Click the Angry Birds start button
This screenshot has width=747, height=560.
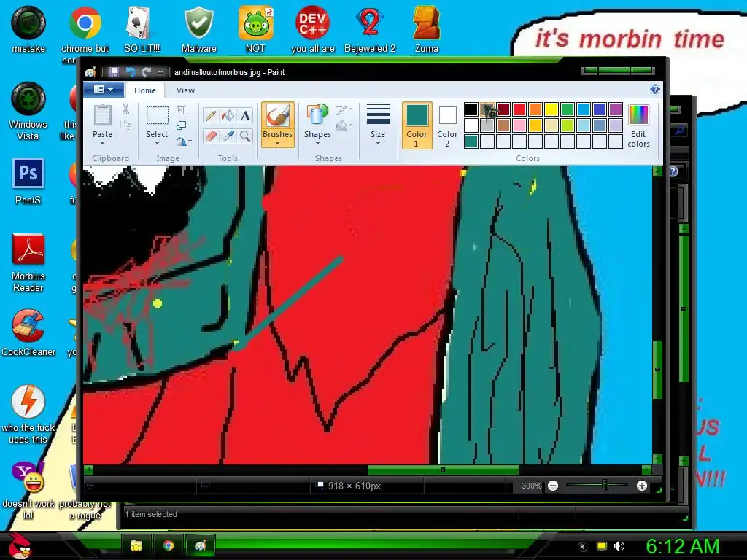point(20,545)
